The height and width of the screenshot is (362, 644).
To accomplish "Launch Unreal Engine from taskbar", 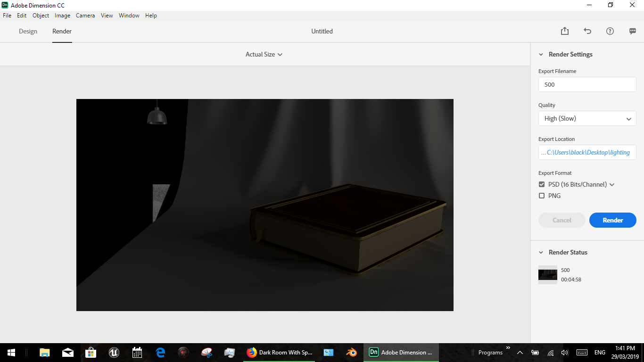I will [114, 352].
